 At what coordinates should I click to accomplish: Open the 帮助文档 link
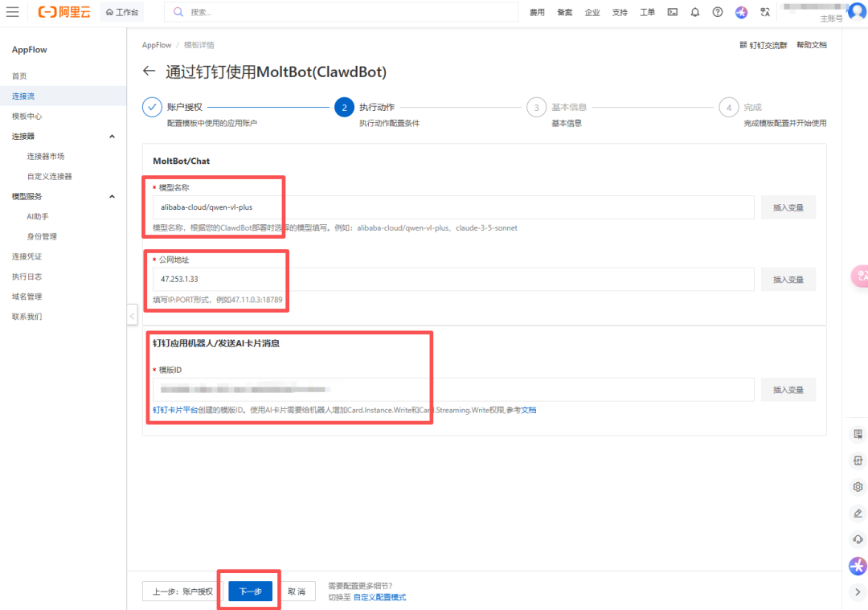[x=812, y=45]
